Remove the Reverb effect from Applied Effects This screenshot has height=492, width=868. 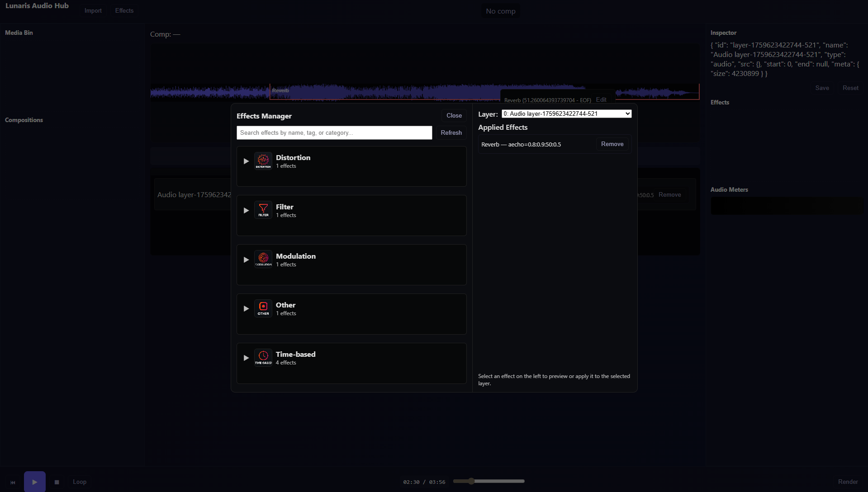tap(612, 144)
